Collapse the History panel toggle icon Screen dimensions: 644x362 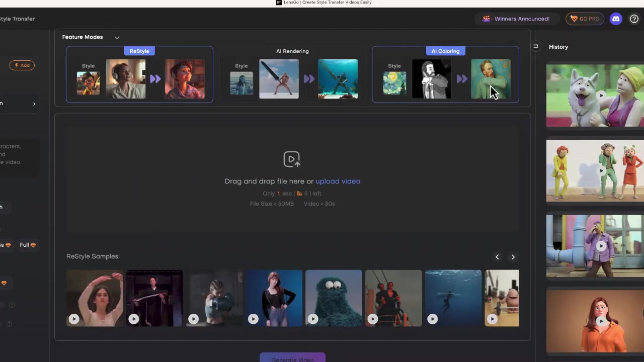pyautogui.click(x=536, y=46)
